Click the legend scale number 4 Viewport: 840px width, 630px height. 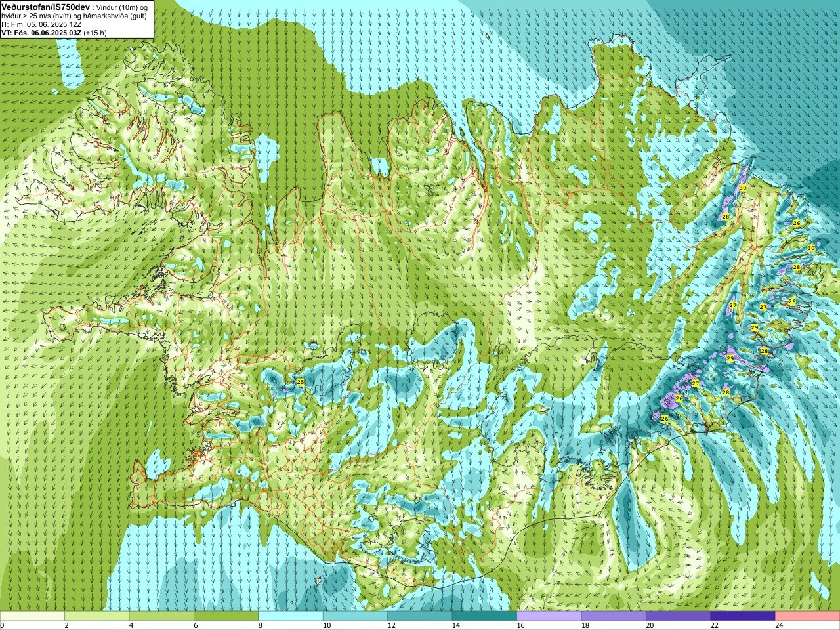click(131, 625)
